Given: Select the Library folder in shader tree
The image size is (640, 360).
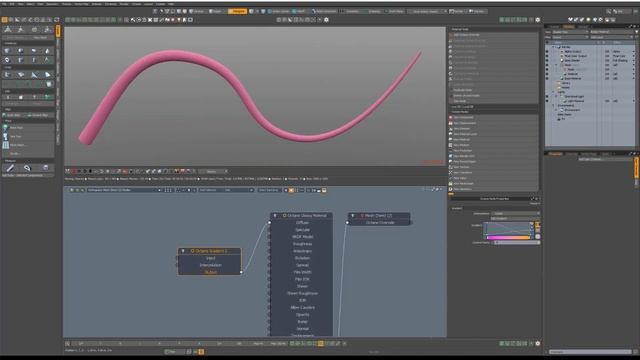Looking at the screenshot, I should pyautogui.click(x=565, y=83).
